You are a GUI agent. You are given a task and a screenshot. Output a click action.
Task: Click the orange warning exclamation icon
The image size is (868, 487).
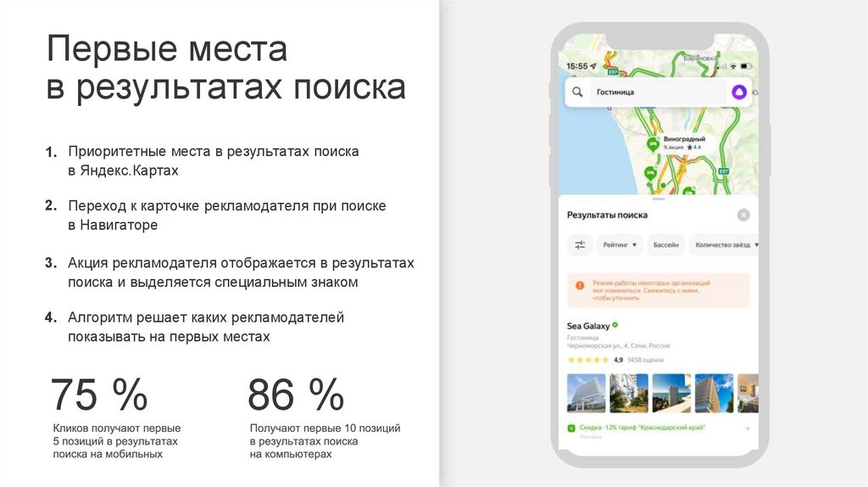click(580, 286)
